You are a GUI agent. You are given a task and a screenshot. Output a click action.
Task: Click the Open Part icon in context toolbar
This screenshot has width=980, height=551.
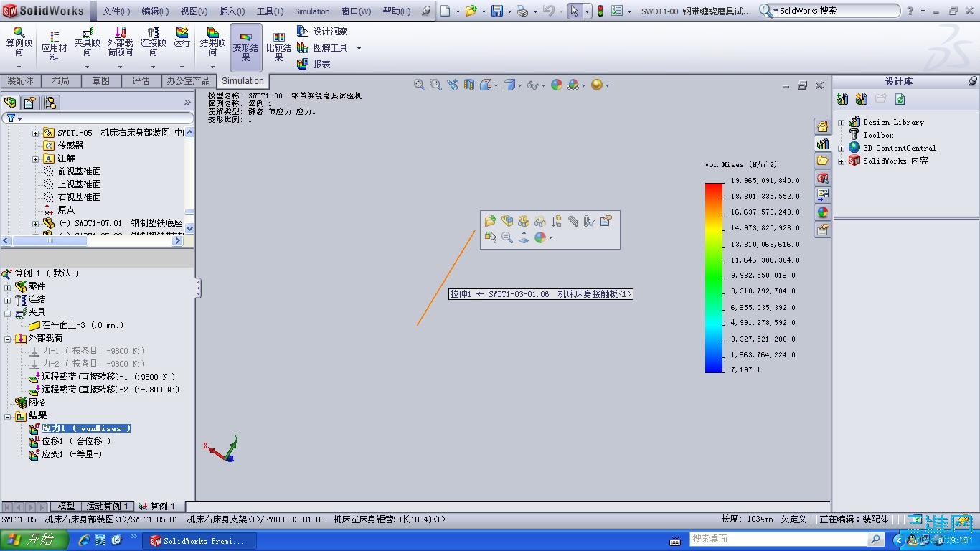point(491,221)
